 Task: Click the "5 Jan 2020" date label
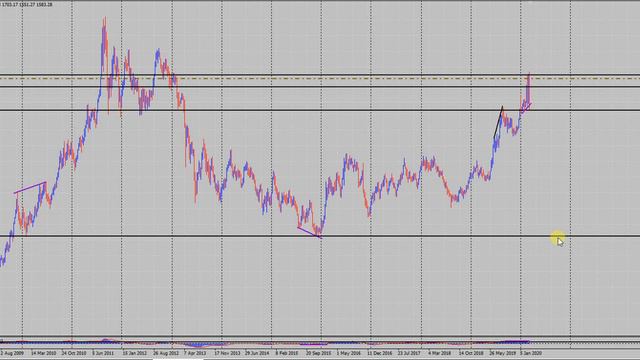(x=531, y=353)
